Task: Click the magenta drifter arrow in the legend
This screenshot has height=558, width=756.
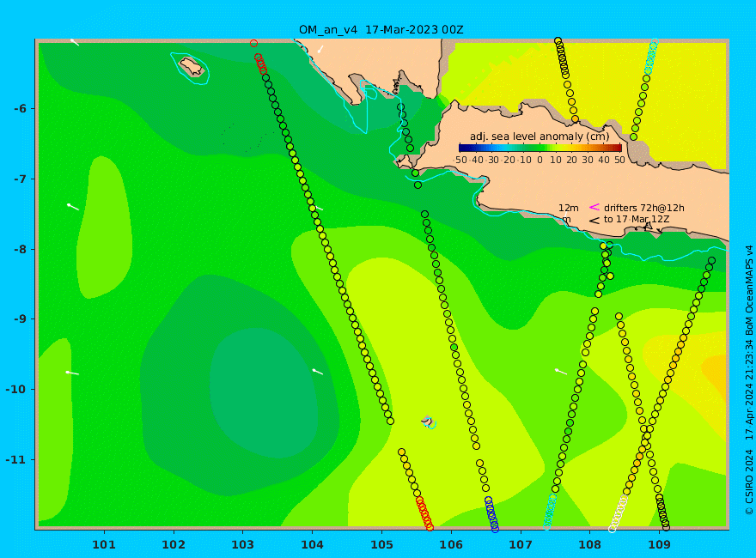Action: (x=594, y=207)
